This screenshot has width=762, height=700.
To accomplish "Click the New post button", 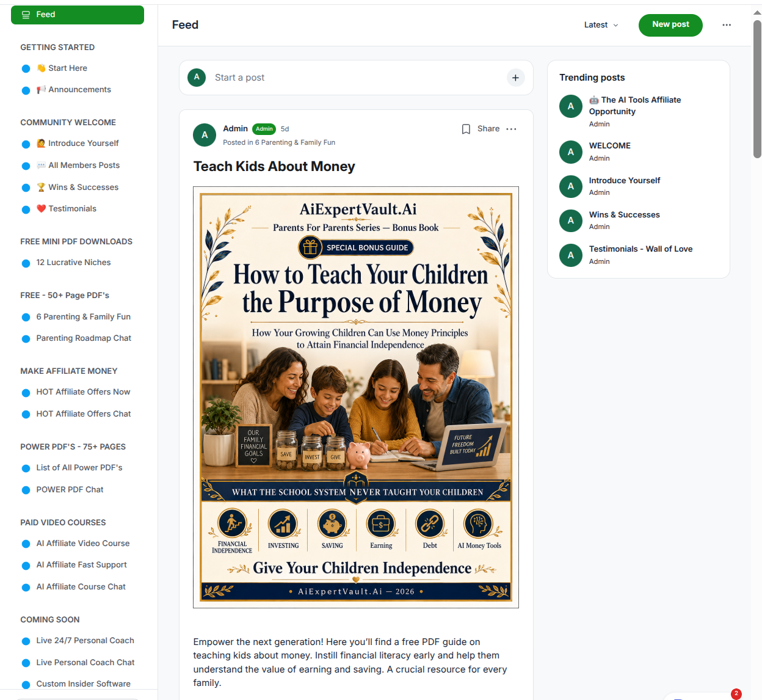I will [x=670, y=25].
